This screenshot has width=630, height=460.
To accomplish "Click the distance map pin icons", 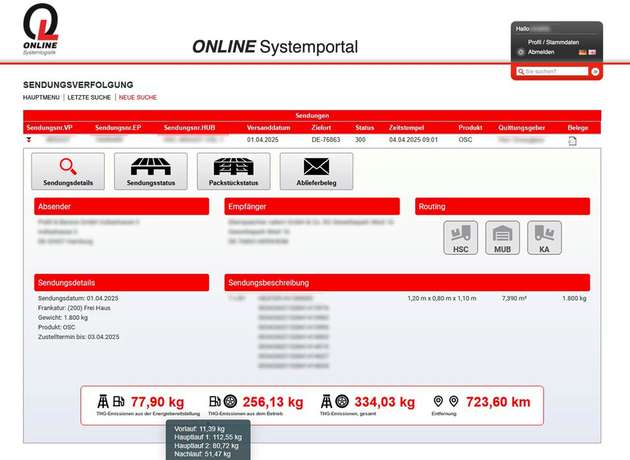I will coord(446,401).
